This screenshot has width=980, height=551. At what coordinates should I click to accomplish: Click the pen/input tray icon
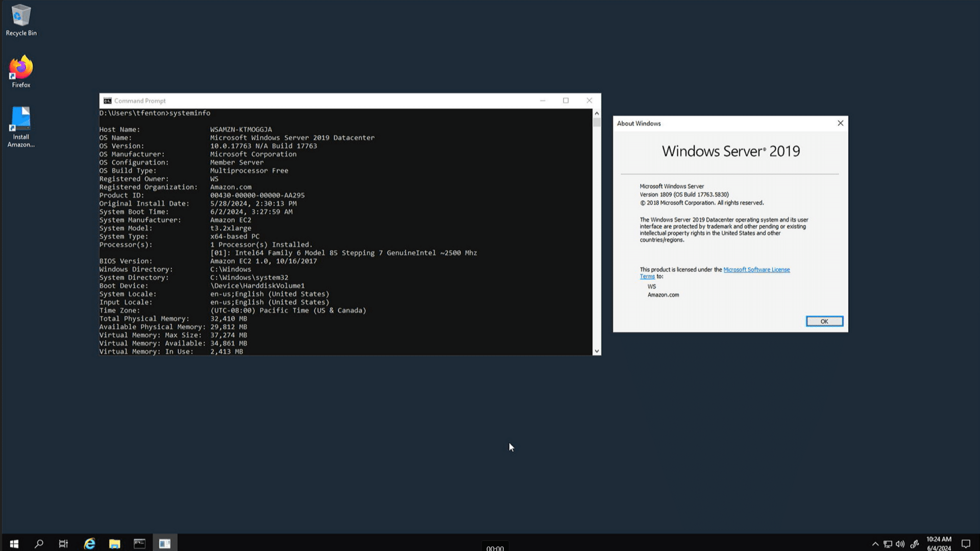915,544
